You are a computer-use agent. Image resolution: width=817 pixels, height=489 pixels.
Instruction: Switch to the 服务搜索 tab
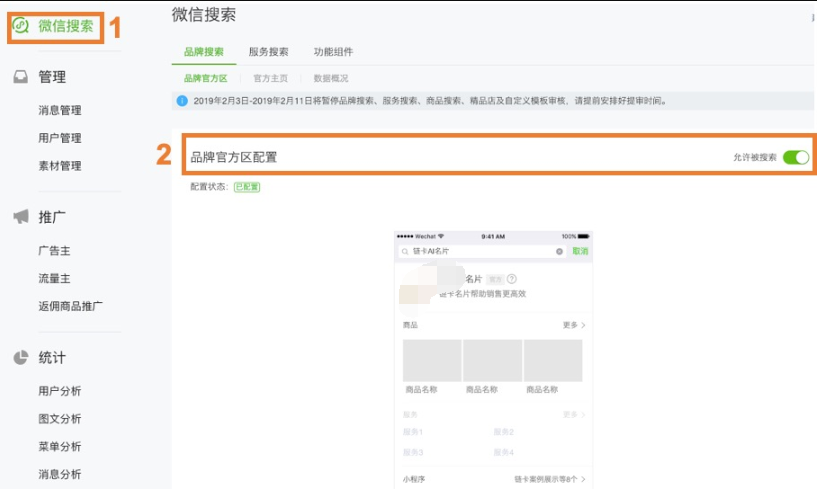point(268,52)
